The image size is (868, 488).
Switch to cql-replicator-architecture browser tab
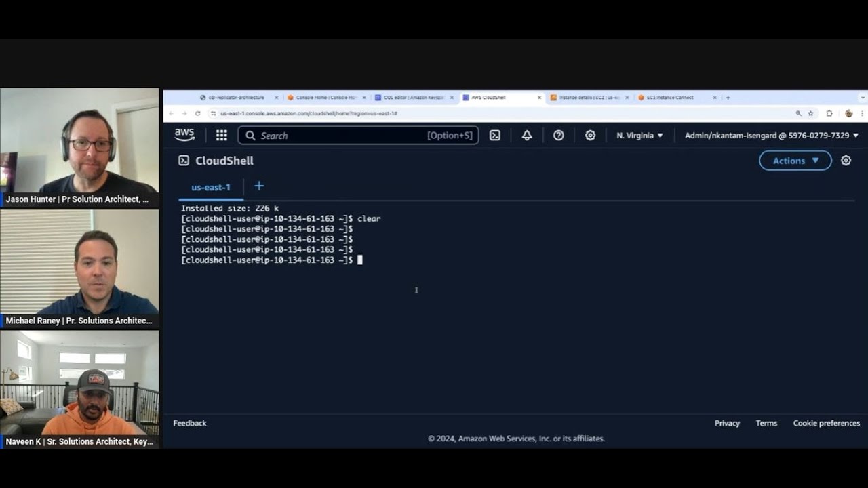236,98
